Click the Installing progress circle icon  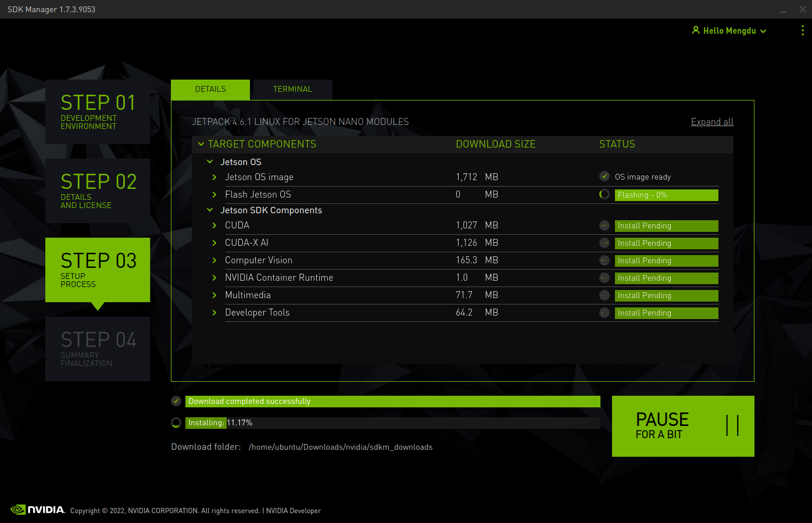(x=176, y=422)
